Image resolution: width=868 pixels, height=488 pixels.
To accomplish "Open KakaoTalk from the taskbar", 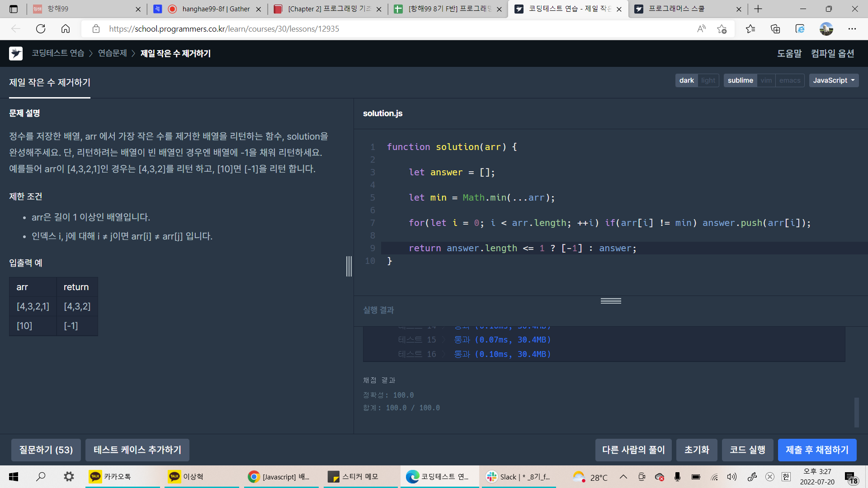I will click(x=111, y=477).
